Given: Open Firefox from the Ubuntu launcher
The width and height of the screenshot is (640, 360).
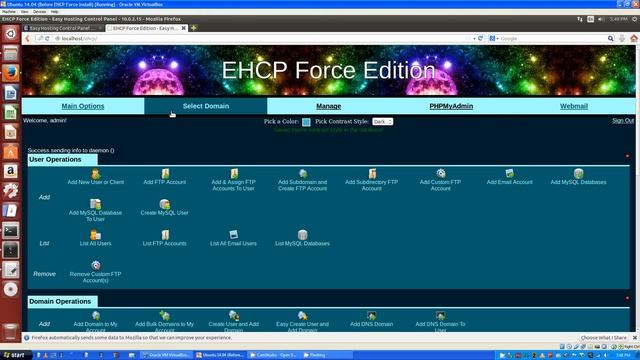Looking at the screenshot, I should coord(11,73).
